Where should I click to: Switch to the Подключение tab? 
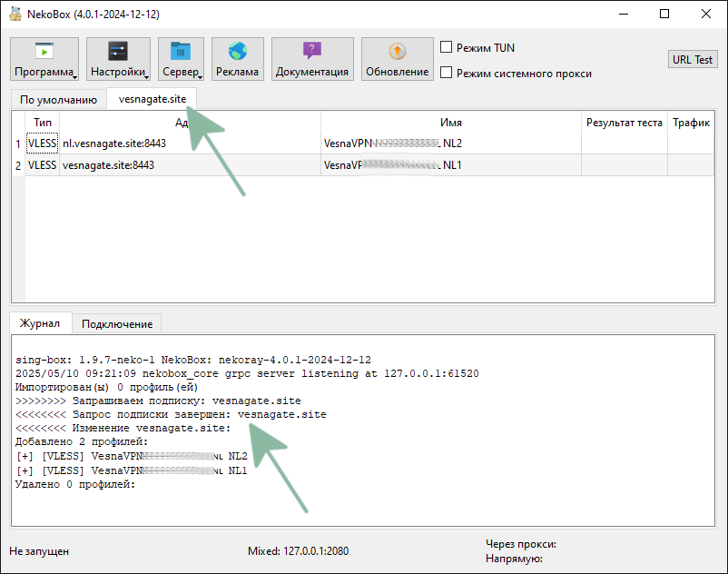116,323
